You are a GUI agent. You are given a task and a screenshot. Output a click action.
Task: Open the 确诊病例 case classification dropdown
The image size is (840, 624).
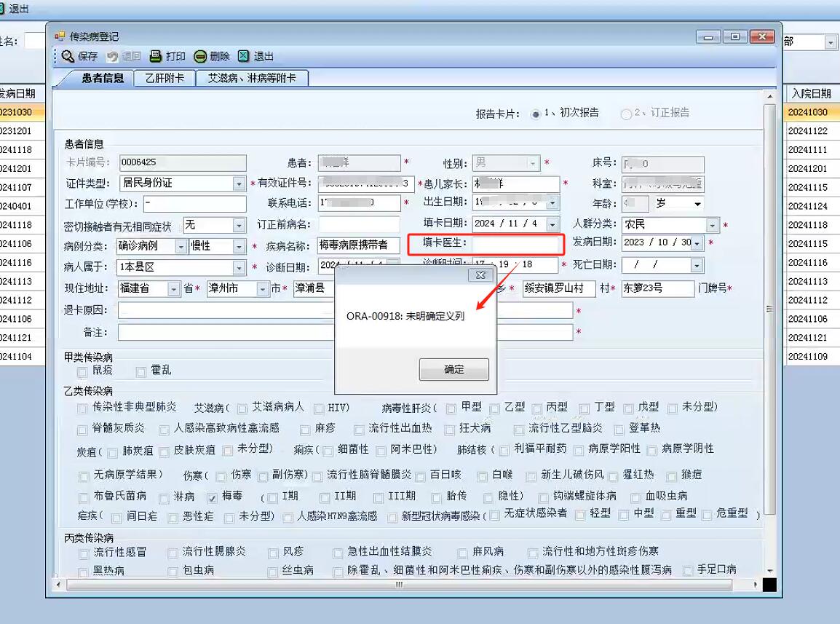click(181, 246)
